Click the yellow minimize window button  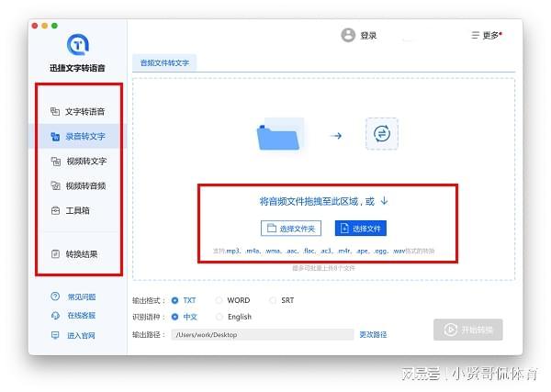[45, 26]
